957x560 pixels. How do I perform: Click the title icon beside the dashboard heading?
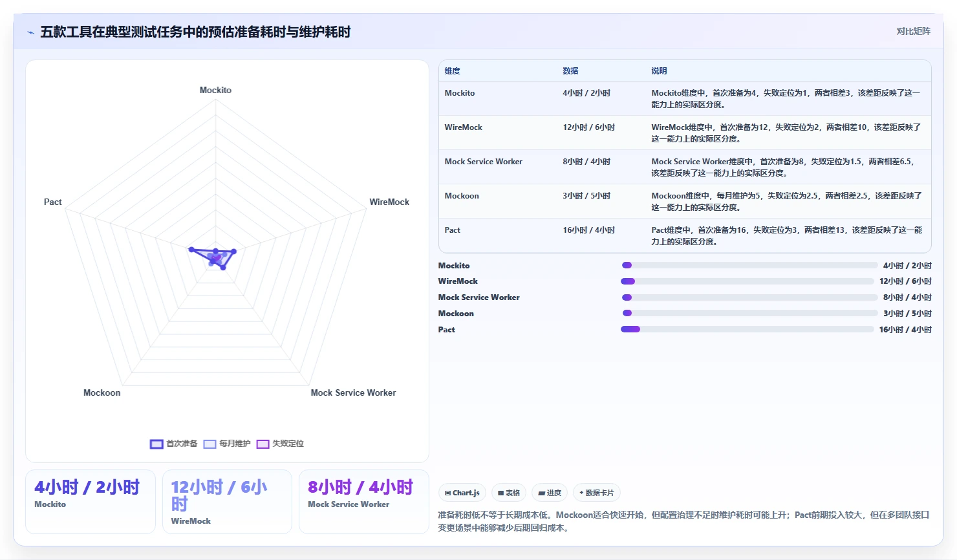(x=30, y=32)
